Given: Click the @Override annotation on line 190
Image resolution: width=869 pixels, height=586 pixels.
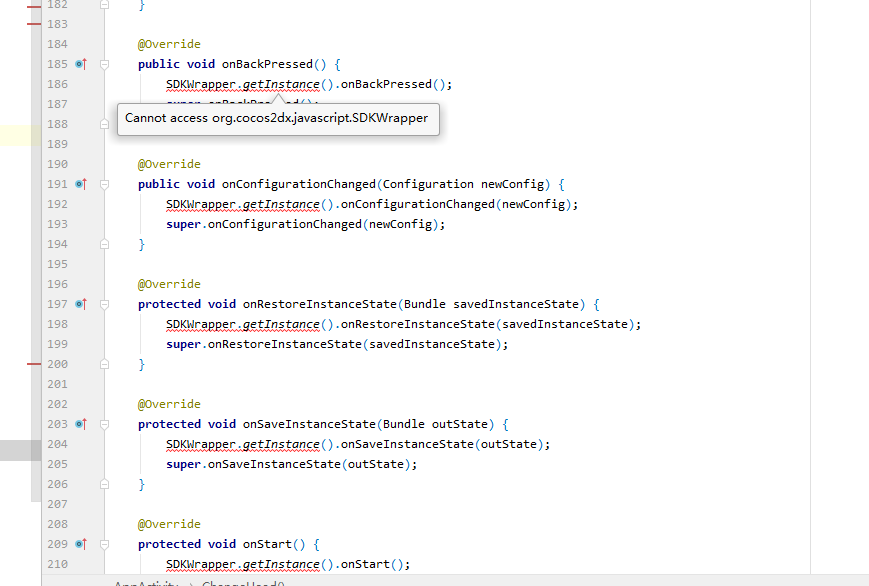Looking at the screenshot, I should (169, 164).
